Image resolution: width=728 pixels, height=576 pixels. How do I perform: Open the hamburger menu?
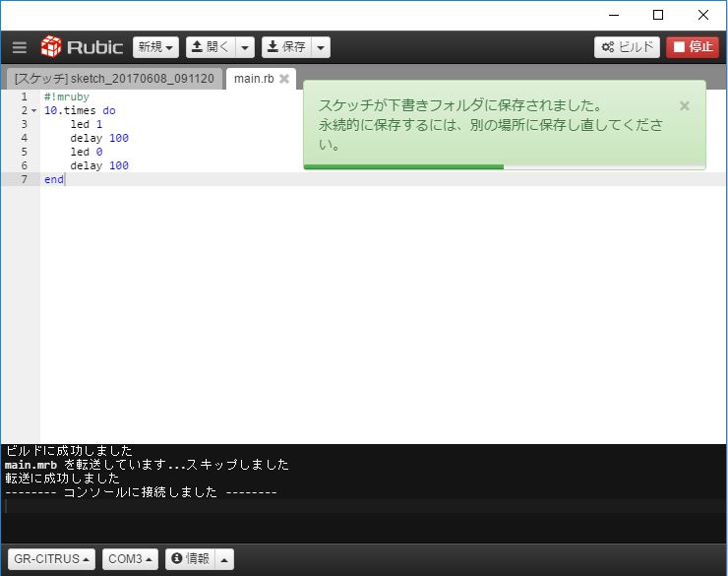20,47
